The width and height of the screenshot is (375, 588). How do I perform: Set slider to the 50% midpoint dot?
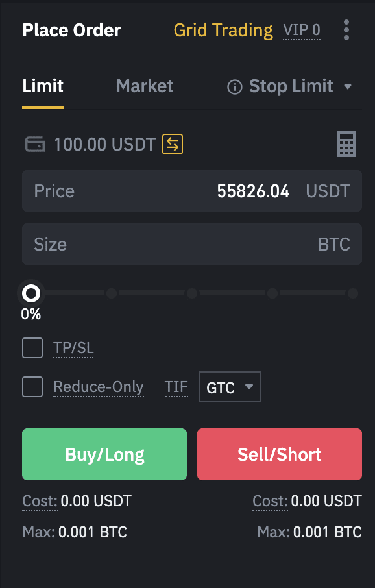coord(192,293)
